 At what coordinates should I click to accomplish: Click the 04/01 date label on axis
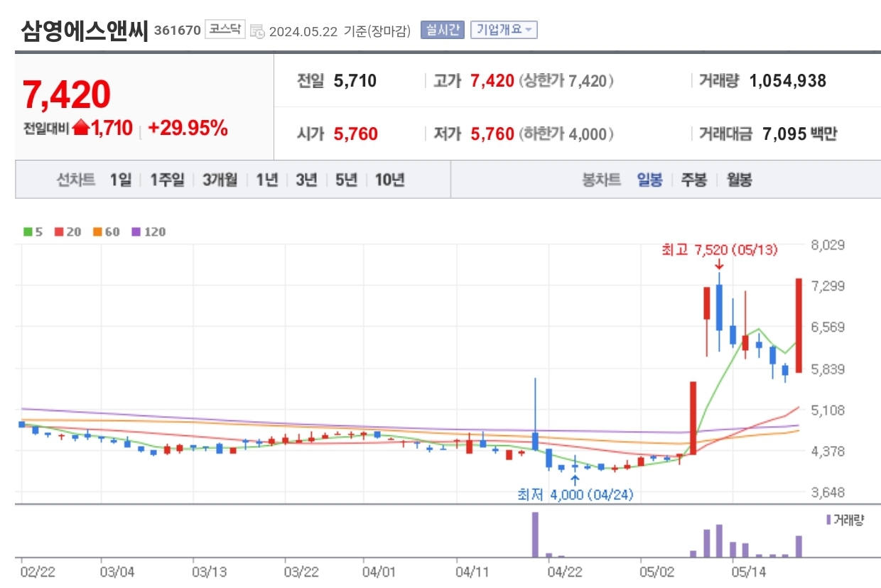pos(379,571)
